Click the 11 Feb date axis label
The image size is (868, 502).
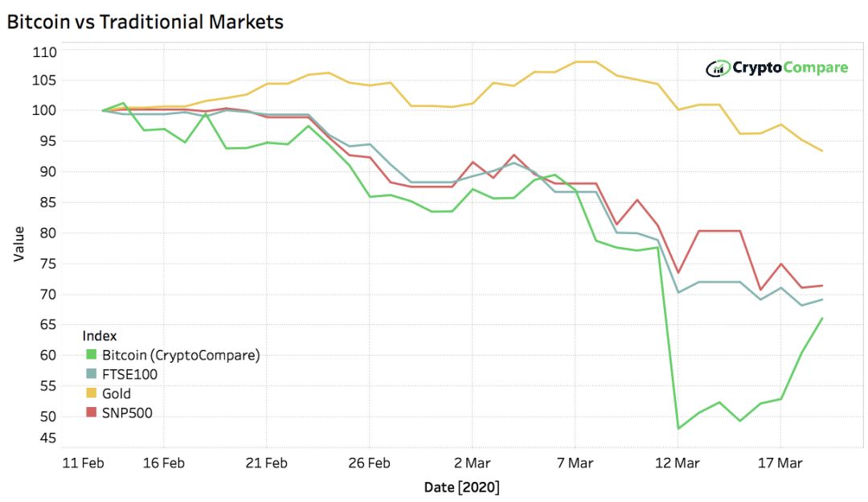pyautogui.click(x=83, y=463)
